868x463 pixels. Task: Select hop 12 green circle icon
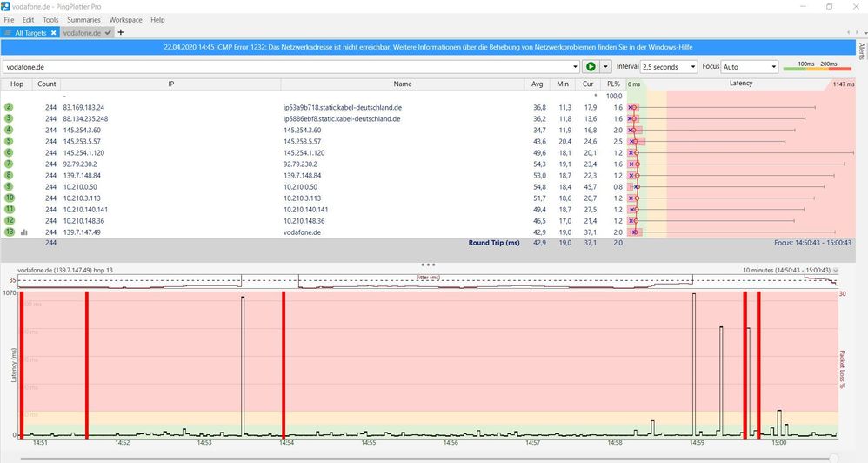[10, 220]
